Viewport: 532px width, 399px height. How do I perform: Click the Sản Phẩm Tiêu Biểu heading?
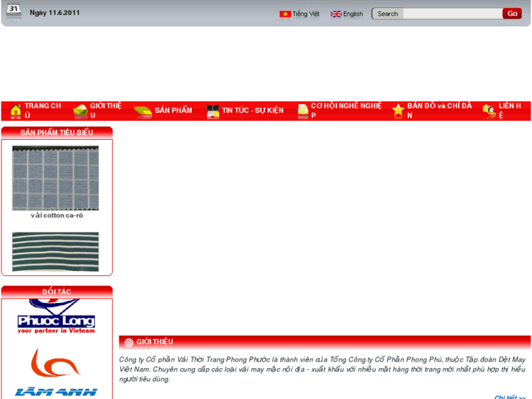click(56, 133)
